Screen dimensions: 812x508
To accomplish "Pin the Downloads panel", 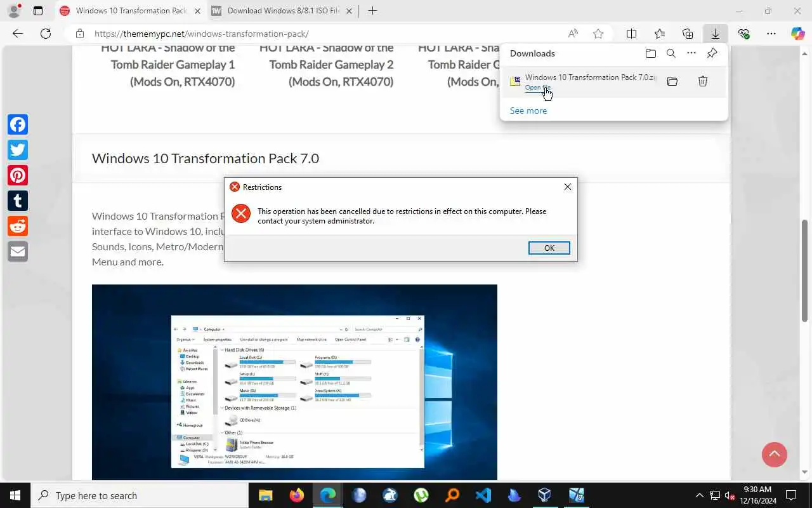I will coord(712,53).
